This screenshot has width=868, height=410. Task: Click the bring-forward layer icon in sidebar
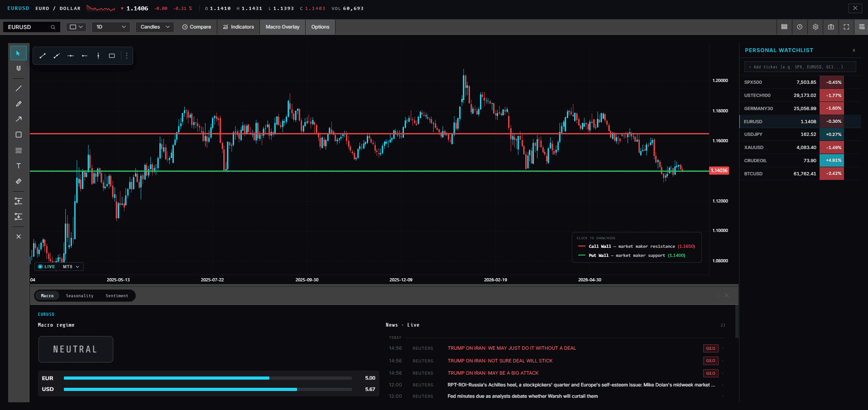pos(19,201)
